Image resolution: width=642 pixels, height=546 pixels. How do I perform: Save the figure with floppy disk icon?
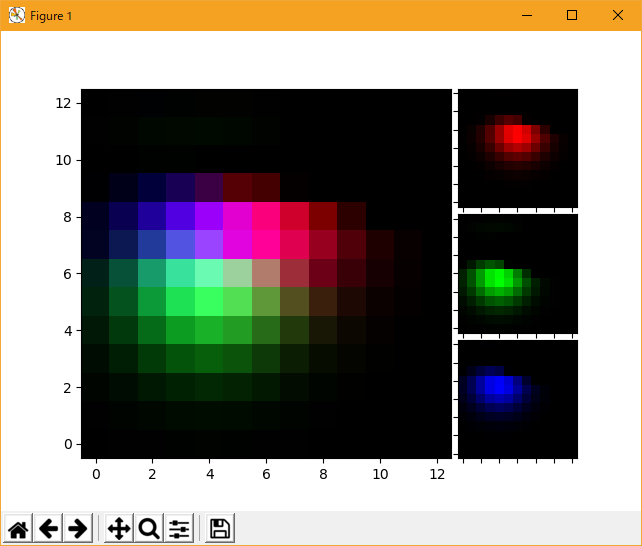coord(220,528)
